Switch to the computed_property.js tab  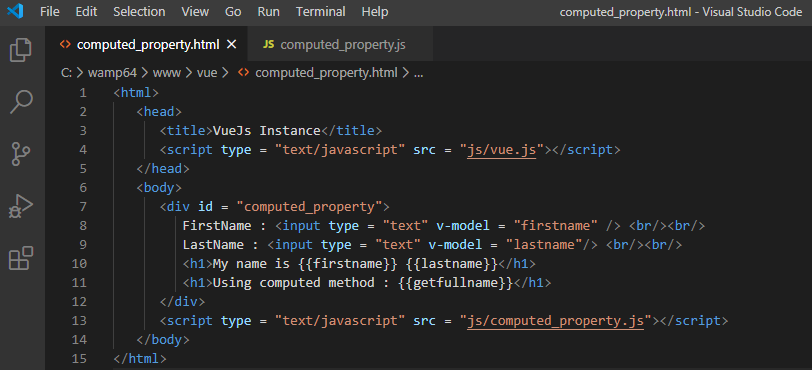tap(341, 45)
